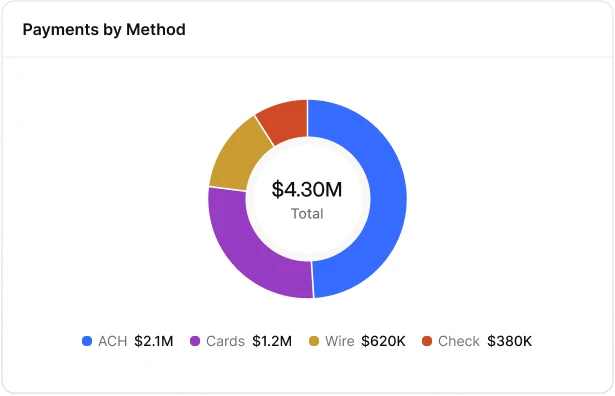Click the $620K value
The width and height of the screenshot is (615, 396).
coord(383,341)
